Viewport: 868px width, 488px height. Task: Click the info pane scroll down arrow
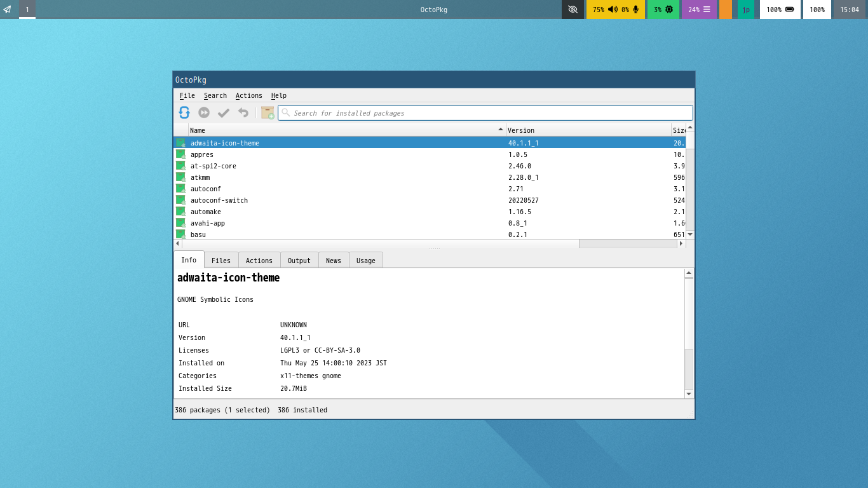689,394
